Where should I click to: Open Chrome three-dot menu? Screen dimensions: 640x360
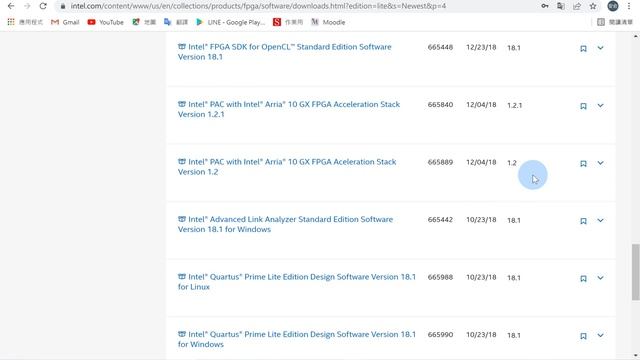click(629, 6)
